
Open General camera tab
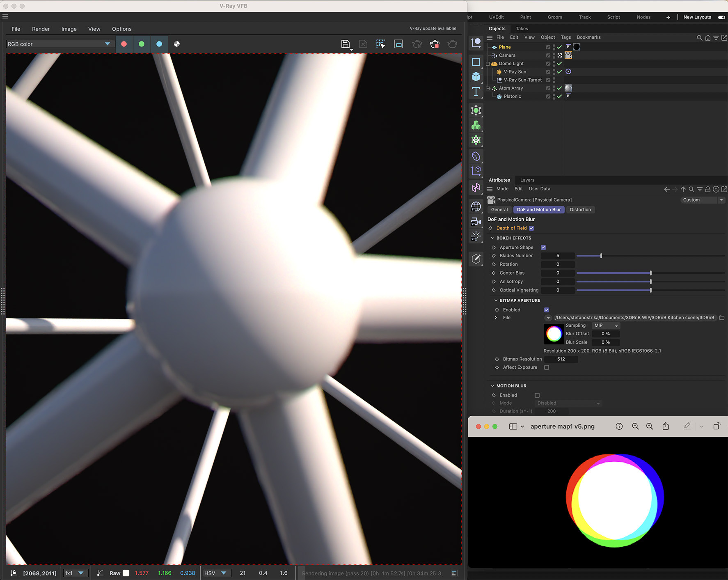[499, 210]
